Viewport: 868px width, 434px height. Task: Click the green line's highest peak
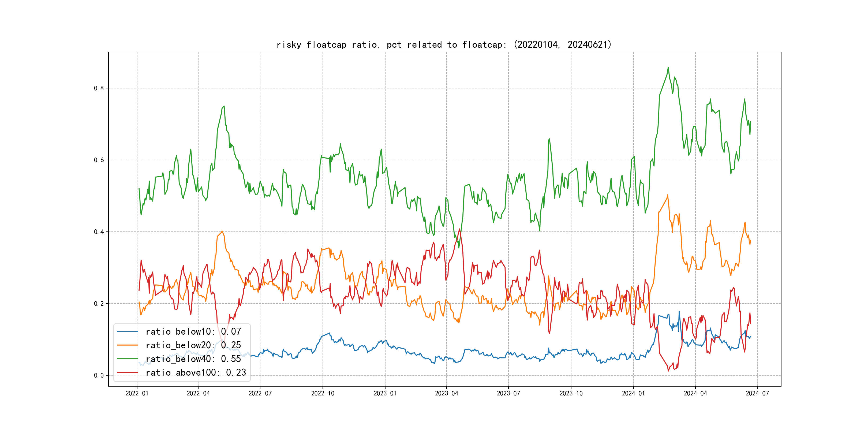[668, 68]
